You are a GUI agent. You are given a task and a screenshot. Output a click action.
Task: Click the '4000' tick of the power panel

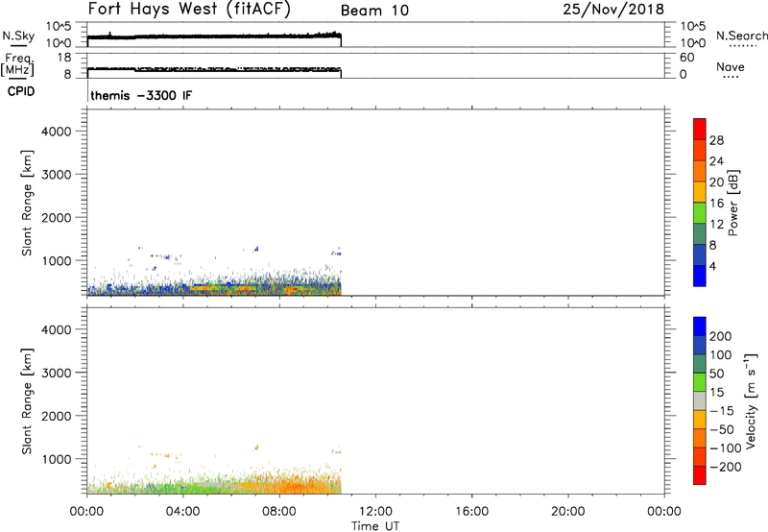coord(57,132)
